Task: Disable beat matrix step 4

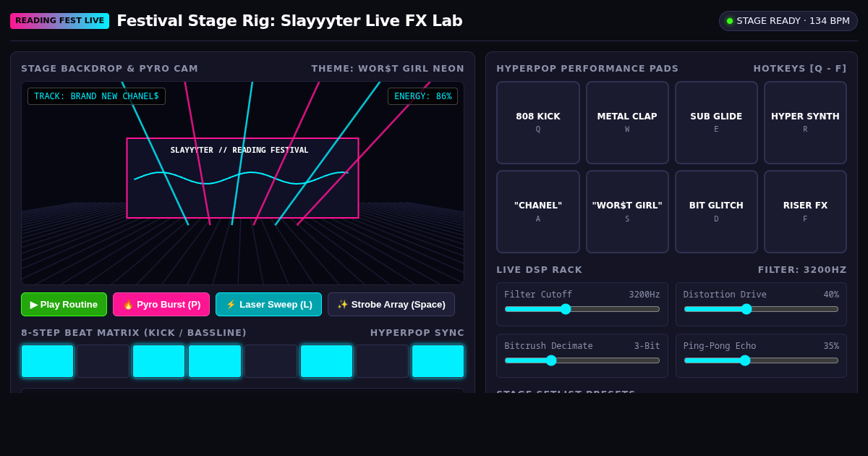Action: (215, 361)
